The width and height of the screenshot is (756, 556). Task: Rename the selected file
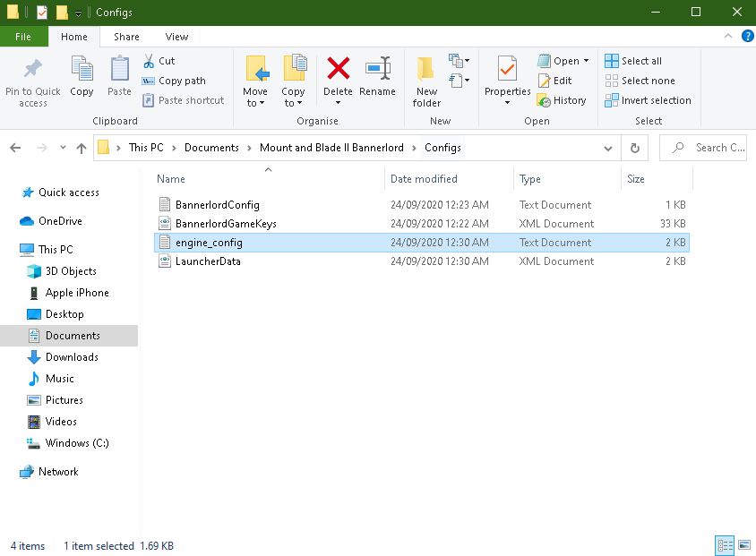point(377,76)
